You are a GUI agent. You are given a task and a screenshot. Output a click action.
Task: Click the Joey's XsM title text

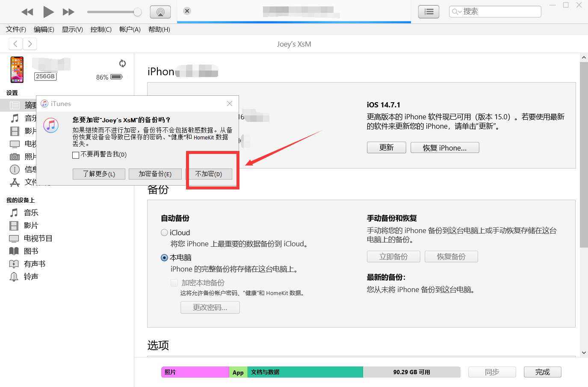click(294, 44)
